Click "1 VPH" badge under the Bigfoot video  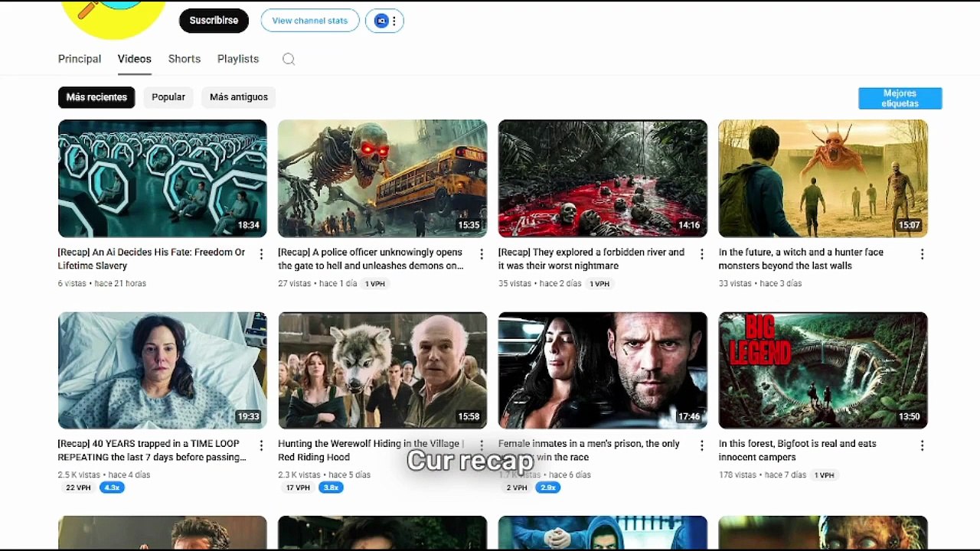coord(825,474)
